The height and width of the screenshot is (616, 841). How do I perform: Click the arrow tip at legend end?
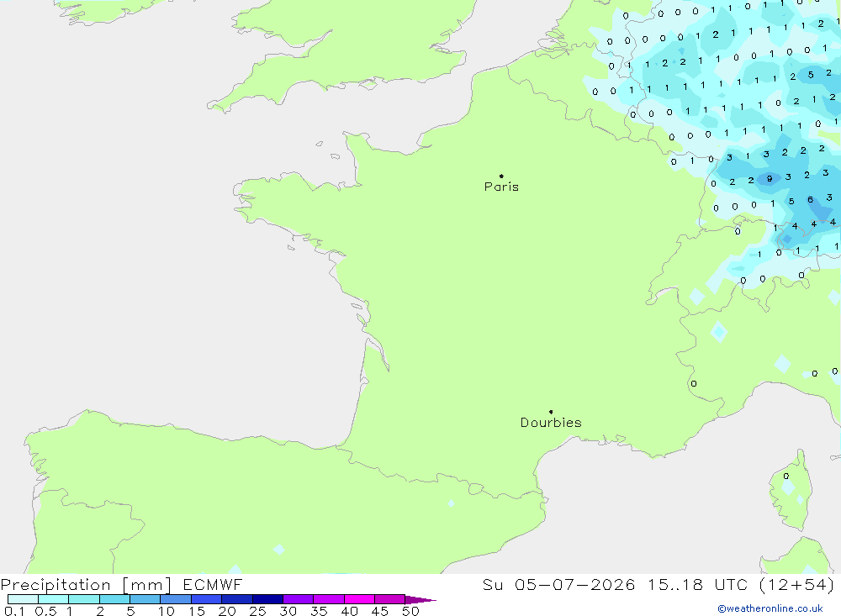[x=420, y=599]
